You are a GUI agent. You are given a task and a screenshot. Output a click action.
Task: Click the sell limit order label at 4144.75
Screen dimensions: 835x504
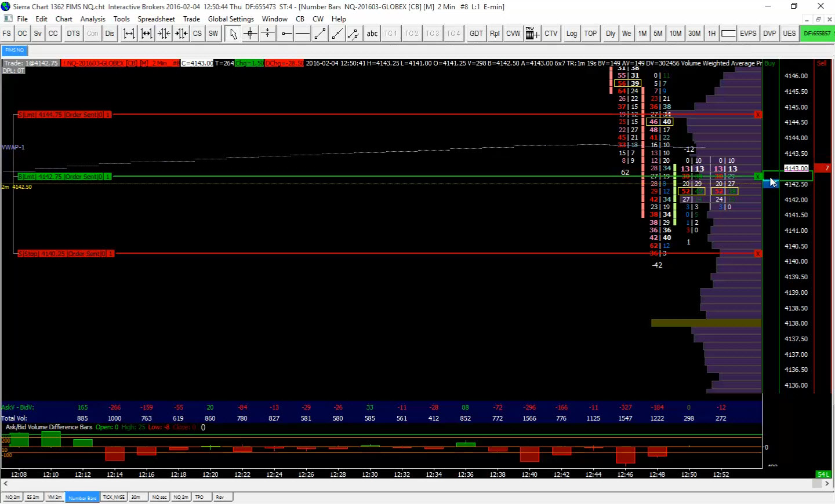click(x=64, y=115)
